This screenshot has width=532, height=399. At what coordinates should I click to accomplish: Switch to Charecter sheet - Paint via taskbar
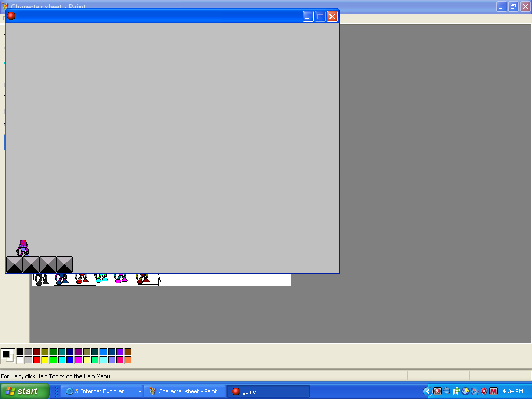tap(184, 391)
